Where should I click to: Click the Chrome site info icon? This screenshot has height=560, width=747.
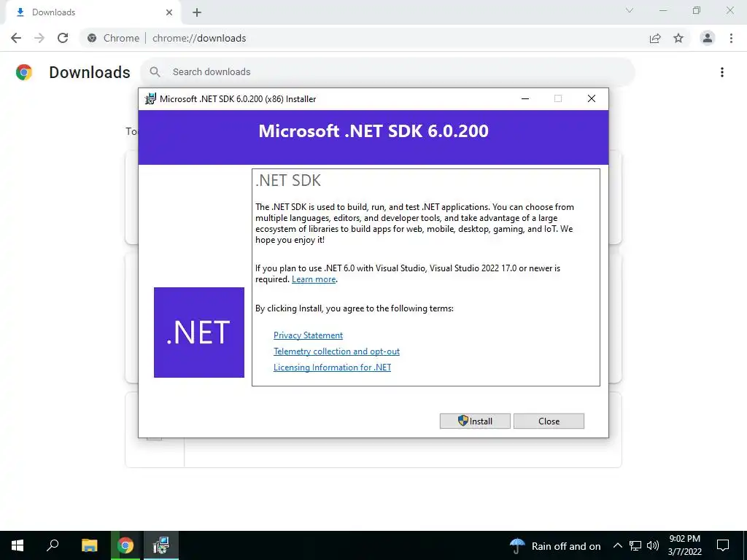point(92,38)
